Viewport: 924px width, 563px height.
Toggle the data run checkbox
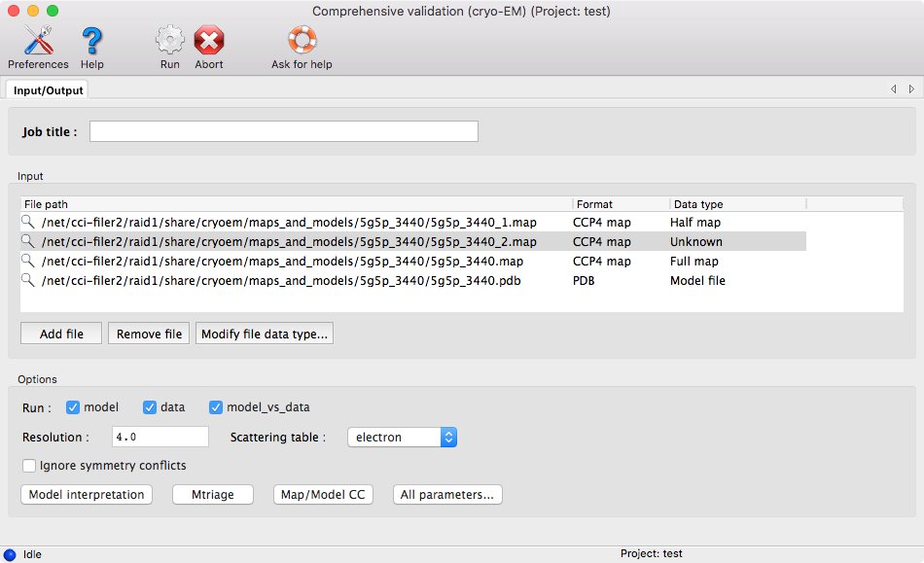point(150,407)
